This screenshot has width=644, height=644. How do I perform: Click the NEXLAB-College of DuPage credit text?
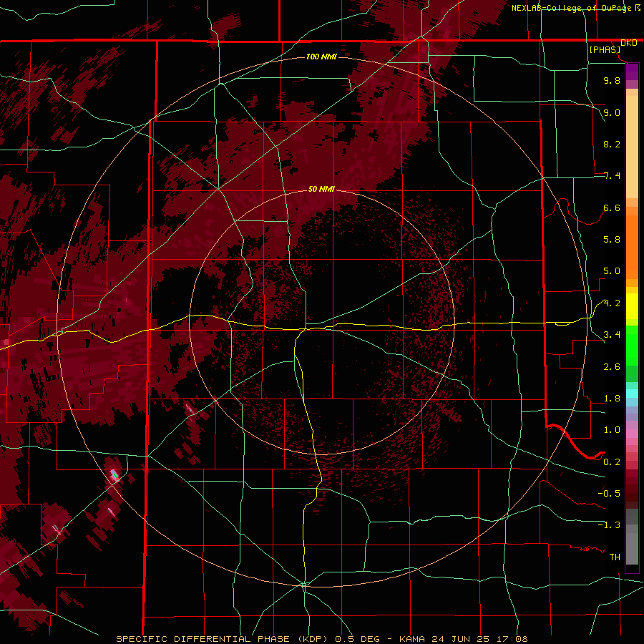pyautogui.click(x=571, y=8)
